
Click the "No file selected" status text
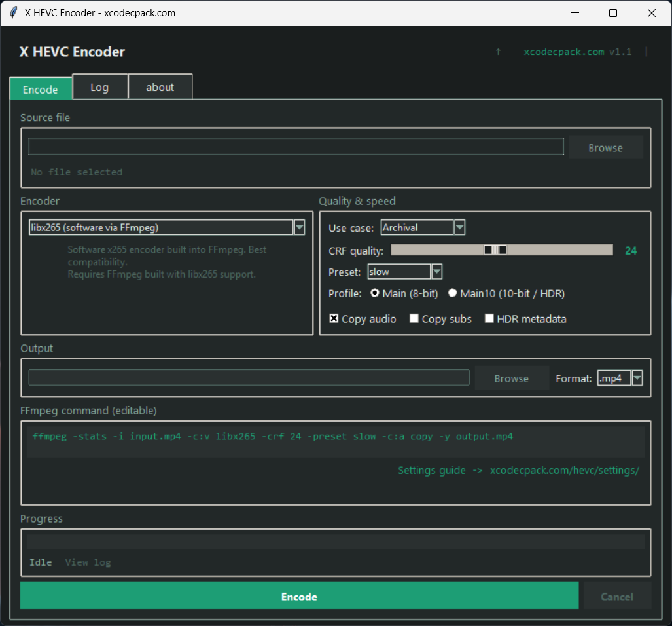pos(77,172)
